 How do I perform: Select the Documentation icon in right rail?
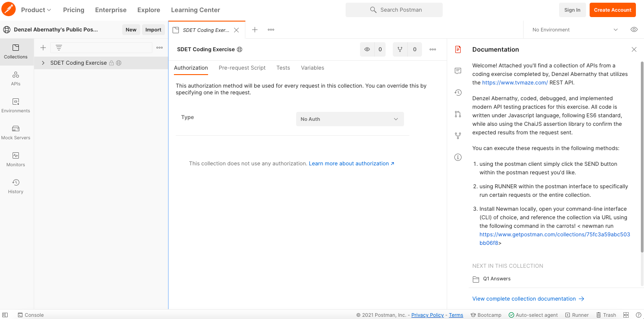click(458, 49)
